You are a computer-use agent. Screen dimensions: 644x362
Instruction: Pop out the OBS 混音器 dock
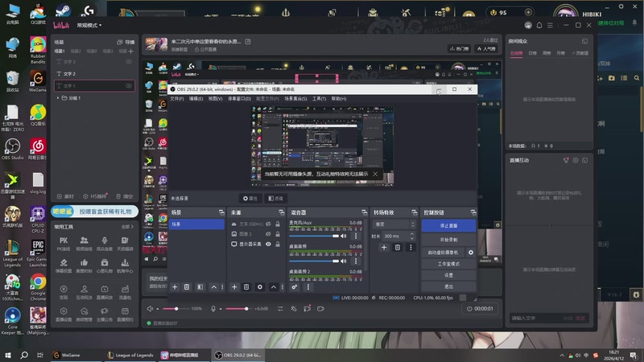pyautogui.click(x=364, y=212)
